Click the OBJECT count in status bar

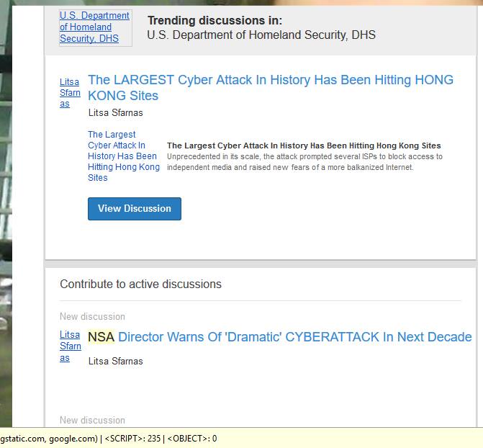click(x=192, y=438)
